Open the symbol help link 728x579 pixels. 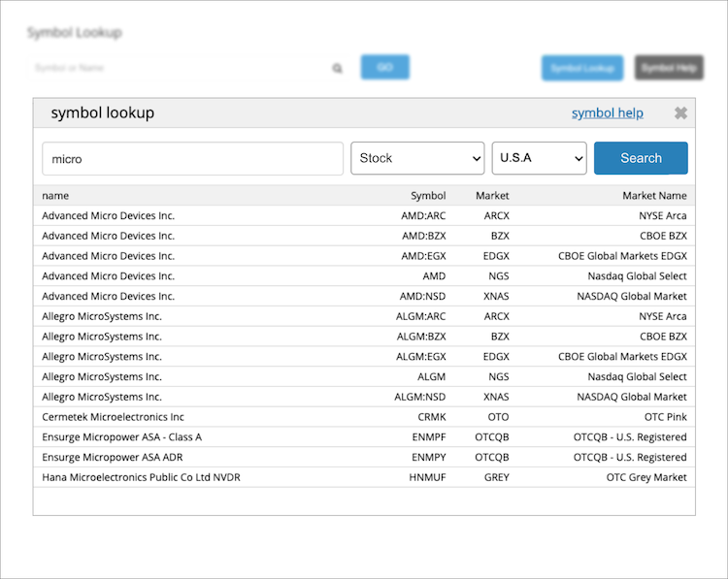[607, 113]
